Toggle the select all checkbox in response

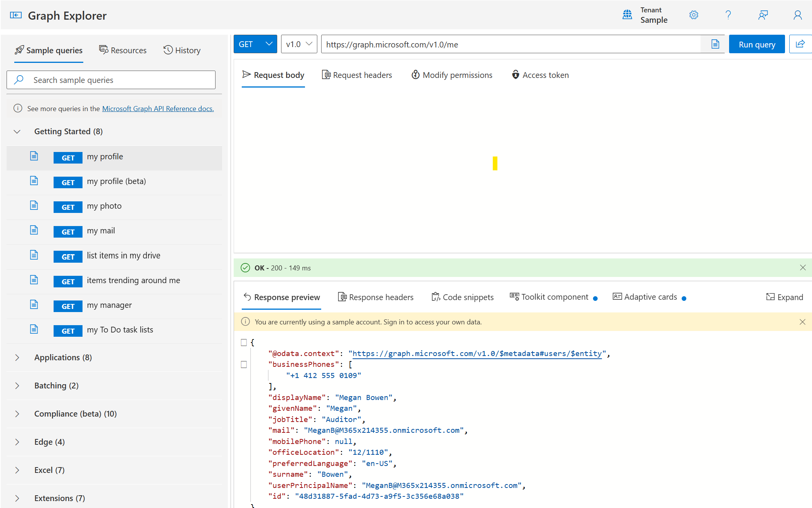coord(243,343)
